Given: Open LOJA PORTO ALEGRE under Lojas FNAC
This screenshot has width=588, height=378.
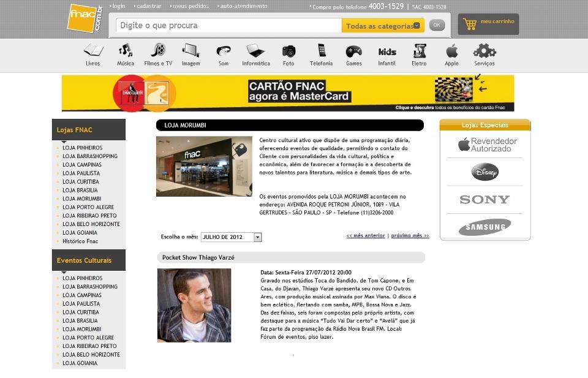Looking at the screenshot, I should point(88,207).
